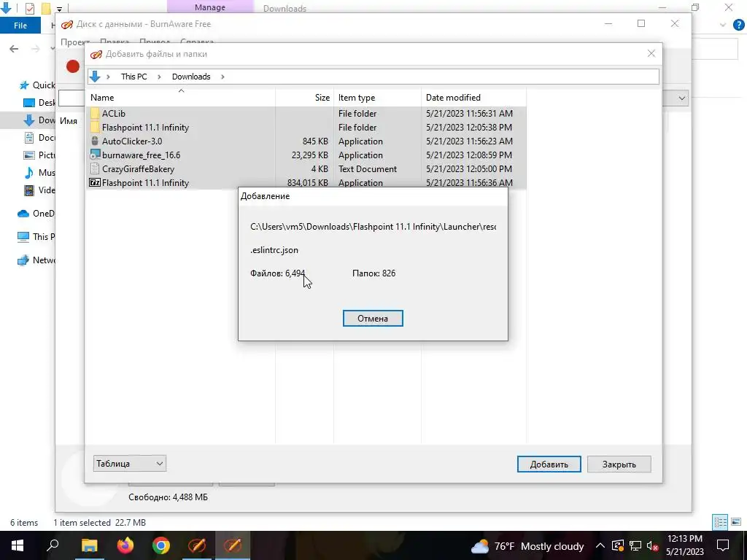Select the CrazyGiraffeBakery text document icon
747x560 pixels.
[x=95, y=168]
